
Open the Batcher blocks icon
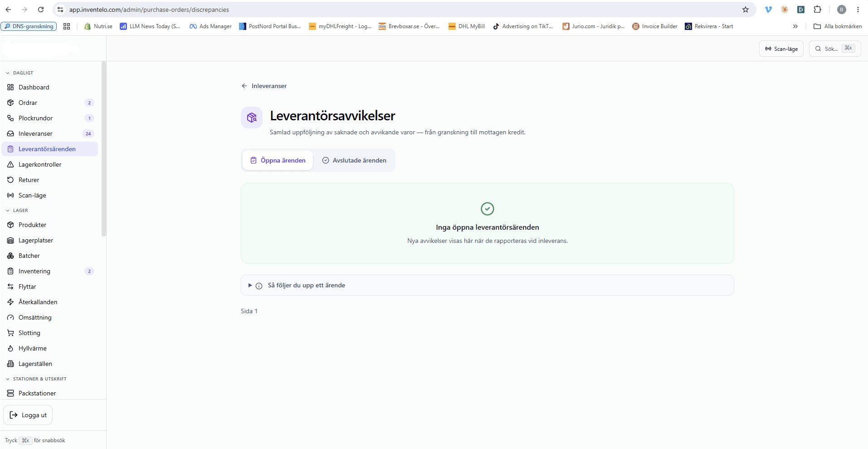coord(10,256)
